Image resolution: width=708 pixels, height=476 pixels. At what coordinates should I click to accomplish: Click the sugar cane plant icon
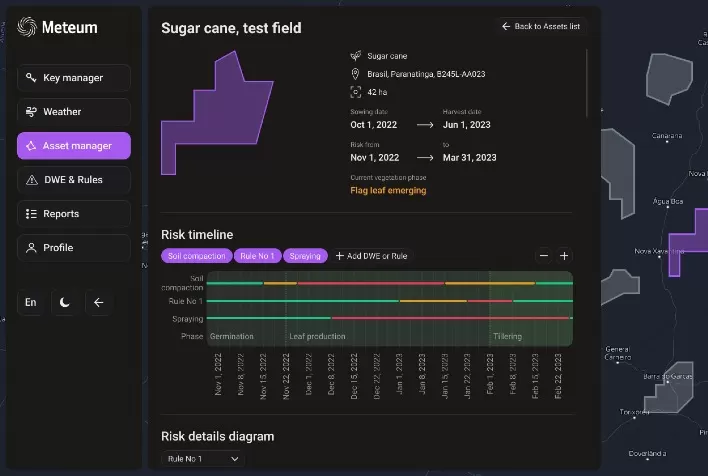pyautogui.click(x=355, y=56)
